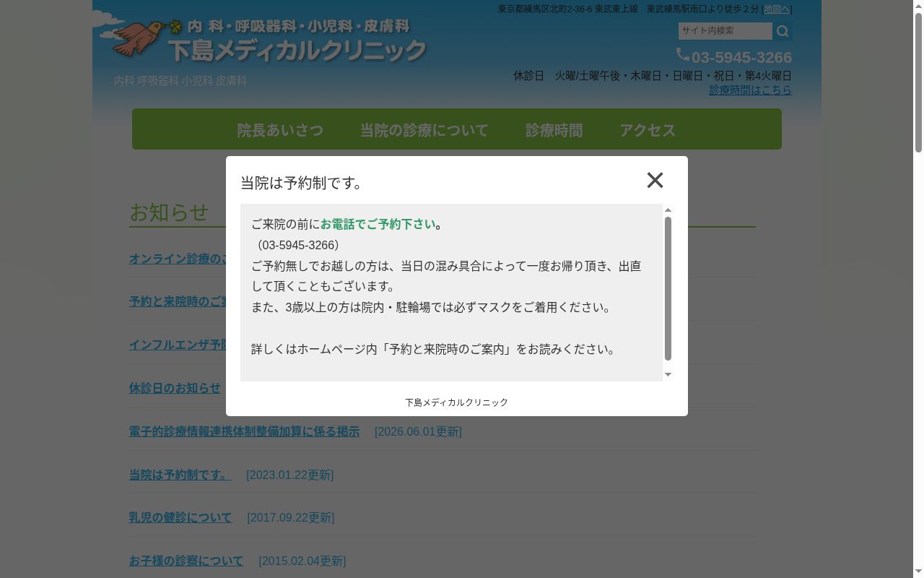
Task: Click the 下島メディカルクリニック popup footer text
Action: click(456, 402)
